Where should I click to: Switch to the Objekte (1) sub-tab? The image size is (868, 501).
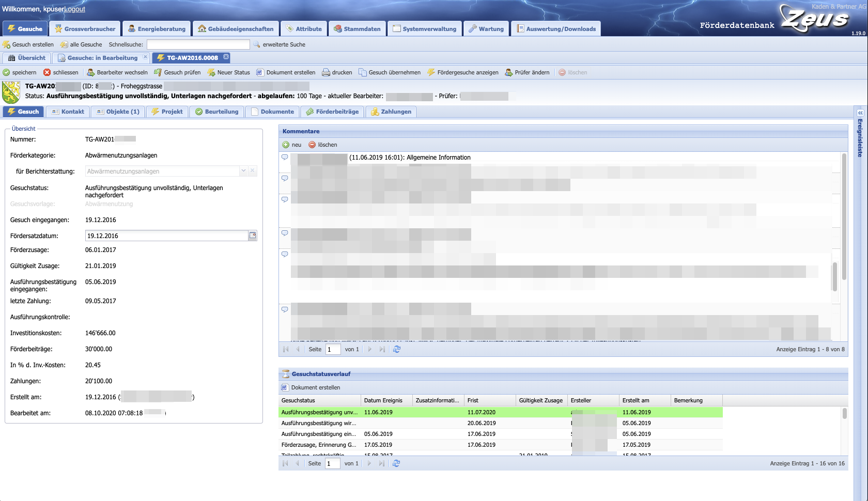(118, 112)
